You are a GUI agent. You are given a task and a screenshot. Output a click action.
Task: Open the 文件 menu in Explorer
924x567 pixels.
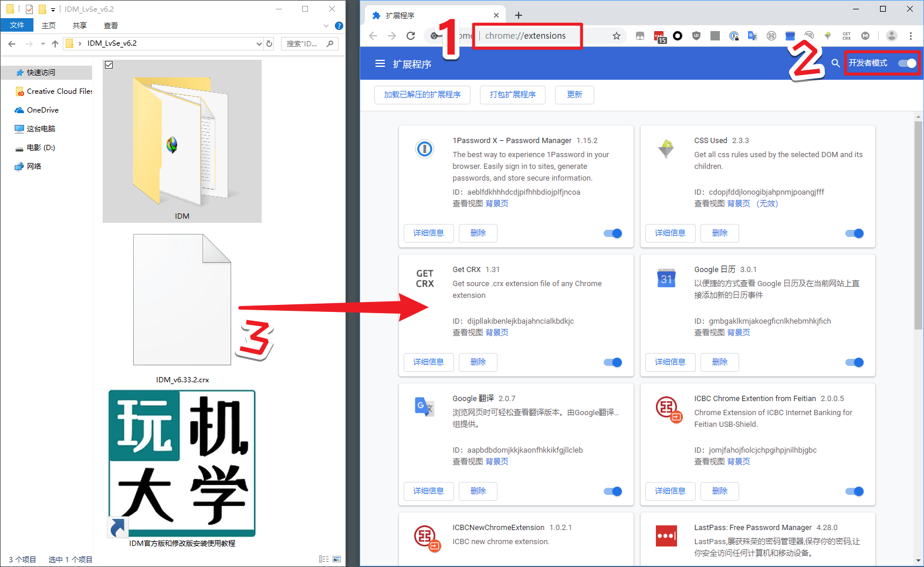coord(17,25)
